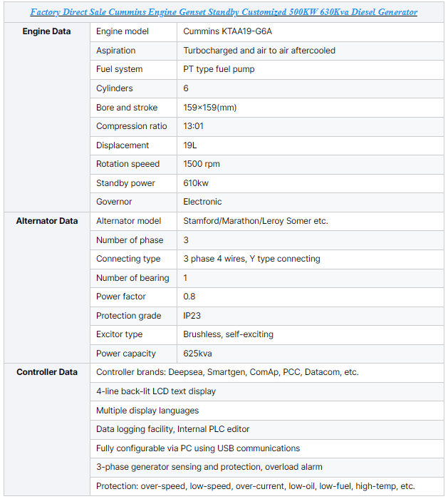Select the Compression ratio label cell
Image resolution: width=448 pixels, height=499 pixels.
[133, 126]
